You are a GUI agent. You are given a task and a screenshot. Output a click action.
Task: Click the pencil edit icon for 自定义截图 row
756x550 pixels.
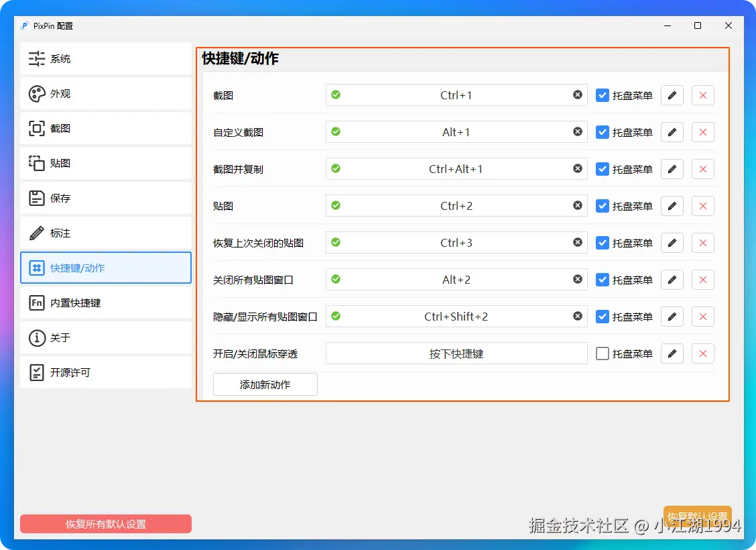click(x=672, y=132)
